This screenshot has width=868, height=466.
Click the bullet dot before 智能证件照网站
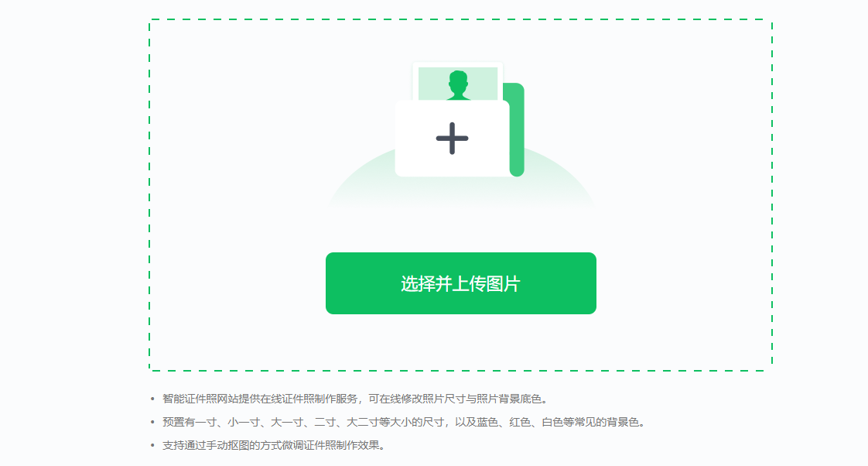152,399
